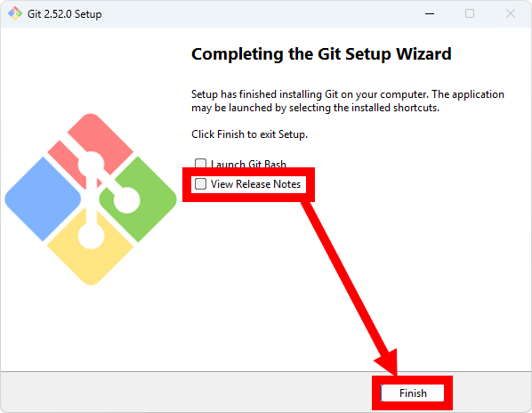Click Finish to exit Setup
532x413 pixels.
(413, 393)
